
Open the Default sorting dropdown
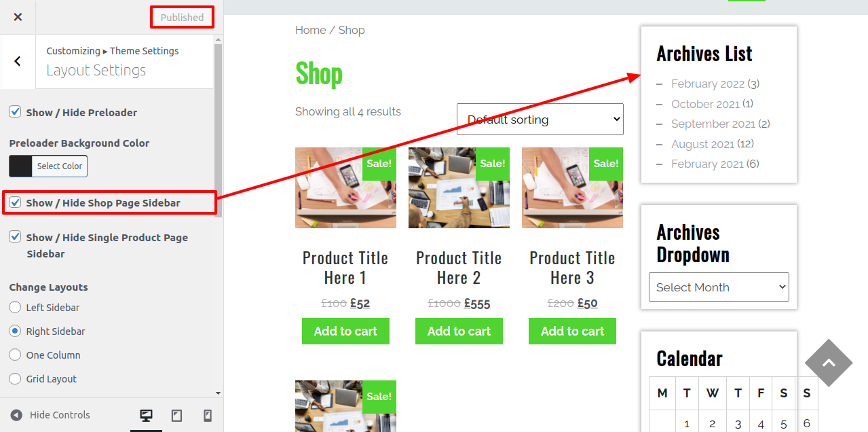coord(540,120)
